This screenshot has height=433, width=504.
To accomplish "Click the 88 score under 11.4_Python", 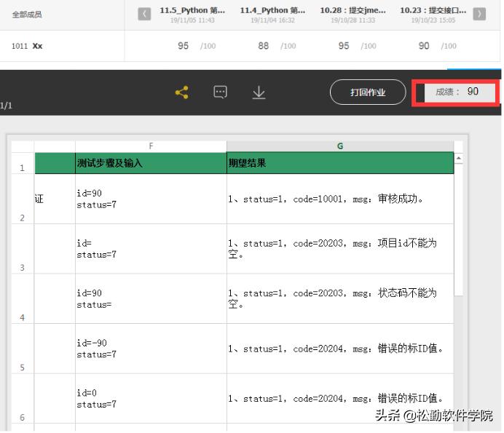I will (x=263, y=46).
